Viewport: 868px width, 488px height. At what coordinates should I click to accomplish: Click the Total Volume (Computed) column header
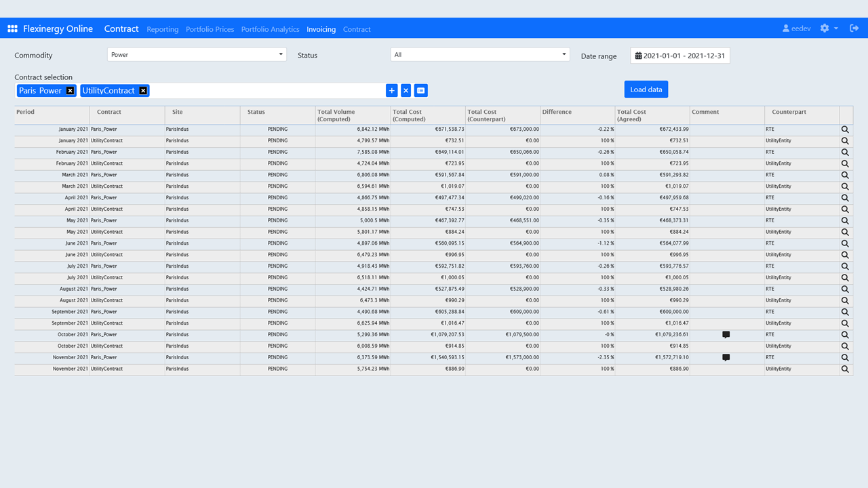353,115
